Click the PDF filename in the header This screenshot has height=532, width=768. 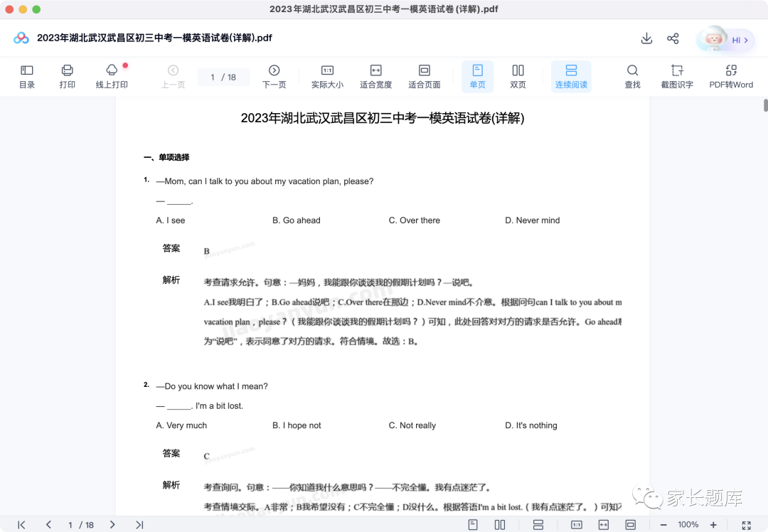point(154,38)
